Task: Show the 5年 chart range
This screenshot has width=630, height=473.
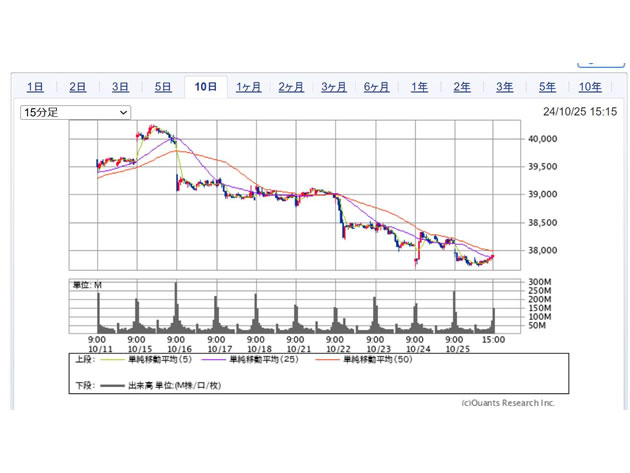Action: (x=548, y=87)
